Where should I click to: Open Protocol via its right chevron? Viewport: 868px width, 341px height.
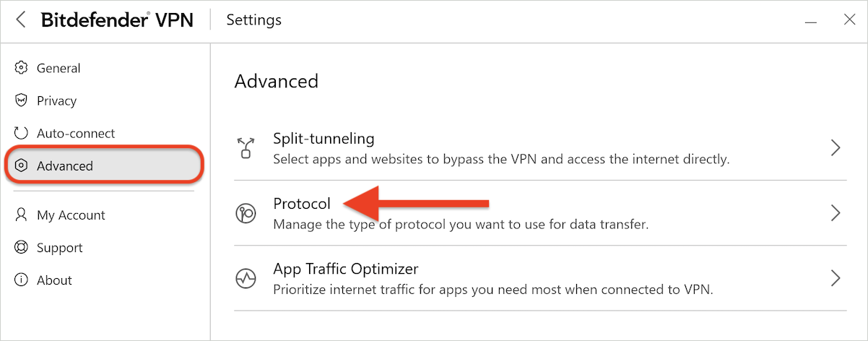coord(836,213)
